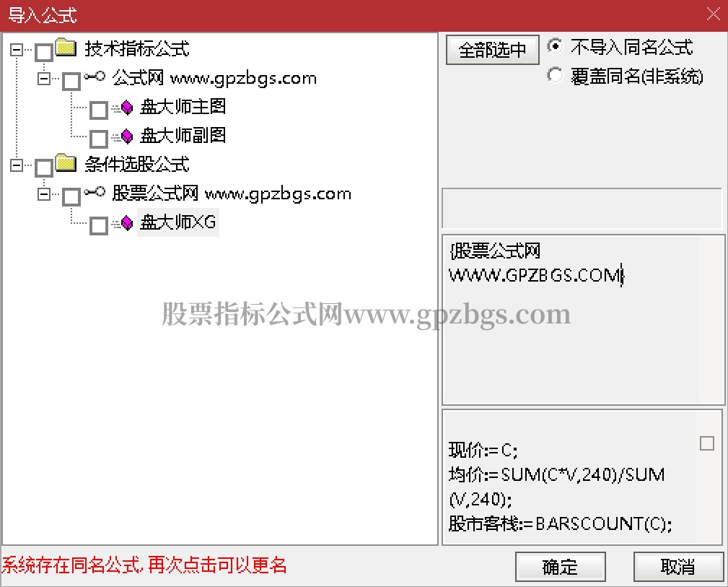
Task: Click the 全部选中 button
Action: point(492,50)
